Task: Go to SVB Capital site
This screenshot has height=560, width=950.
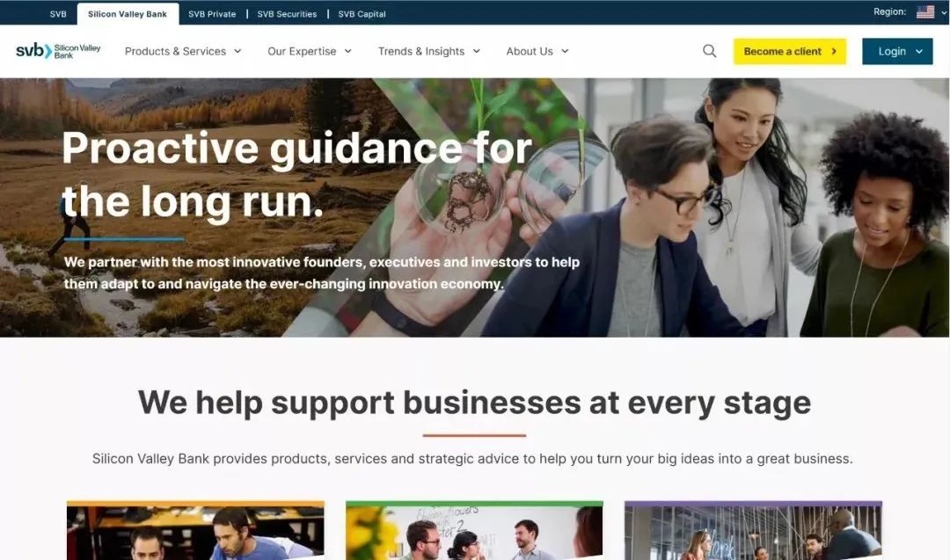Action: pos(362,14)
